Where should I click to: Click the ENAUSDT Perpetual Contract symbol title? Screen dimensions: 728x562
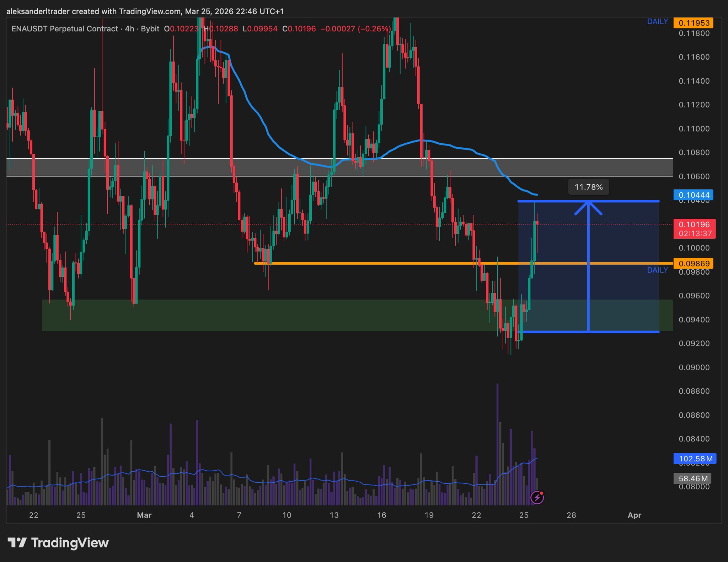coord(65,29)
